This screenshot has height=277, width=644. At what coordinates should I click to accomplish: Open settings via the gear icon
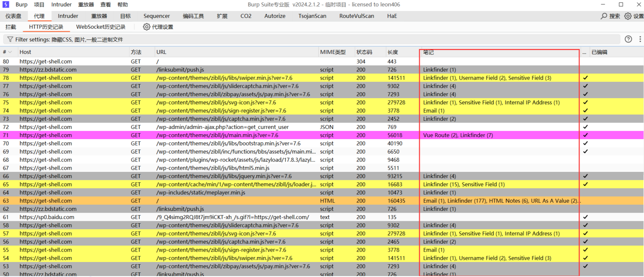click(x=628, y=16)
